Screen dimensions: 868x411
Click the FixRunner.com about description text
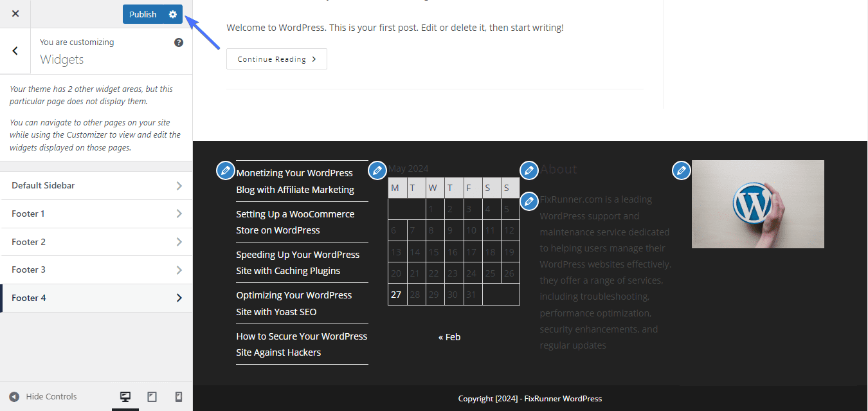(x=605, y=272)
